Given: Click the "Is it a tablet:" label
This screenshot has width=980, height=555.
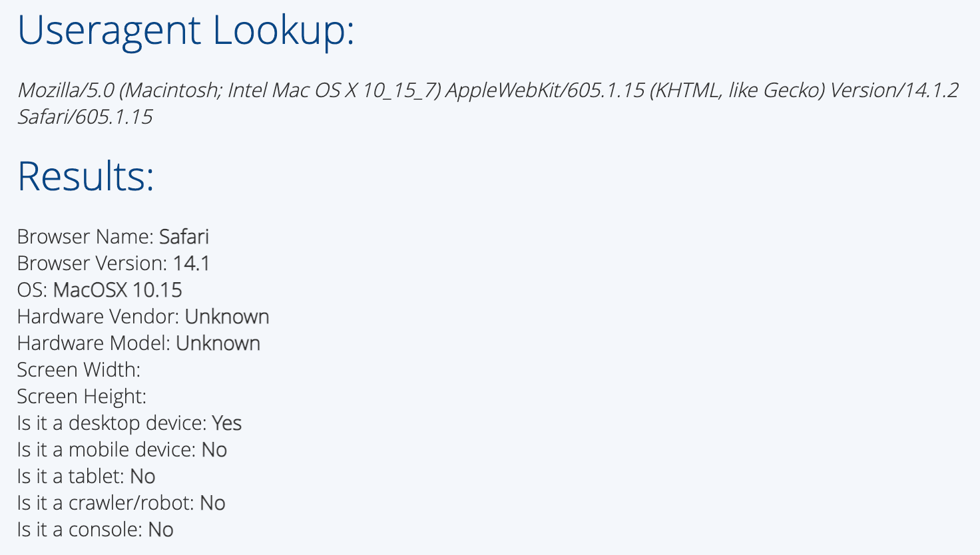Looking at the screenshot, I should coord(71,476).
